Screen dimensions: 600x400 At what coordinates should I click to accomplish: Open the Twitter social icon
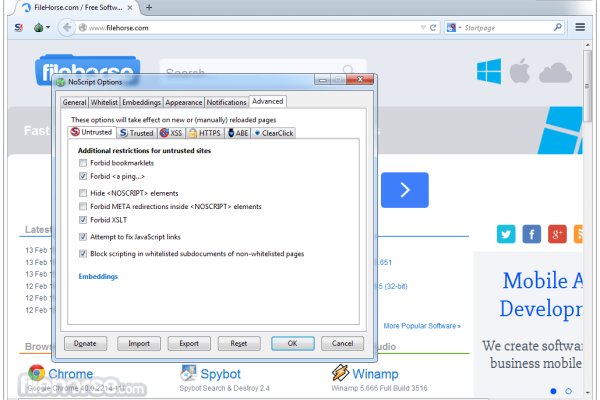(x=506, y=234)
